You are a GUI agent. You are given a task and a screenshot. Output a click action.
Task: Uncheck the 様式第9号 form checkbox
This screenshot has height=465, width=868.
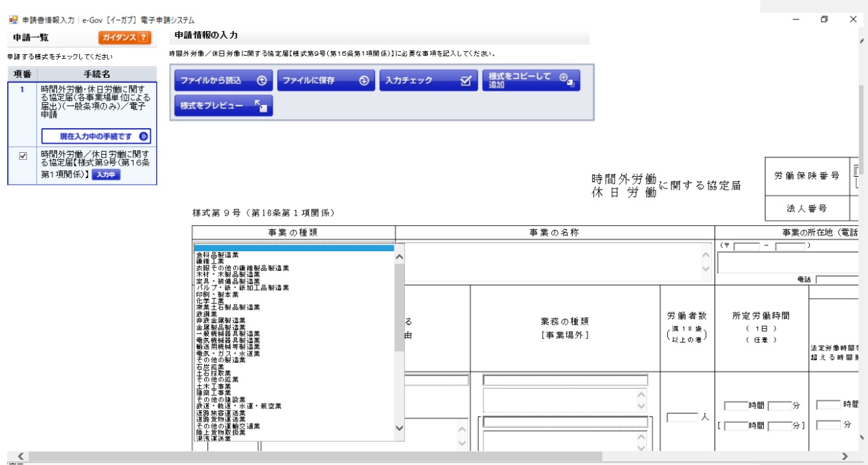[x=23, y=156]
